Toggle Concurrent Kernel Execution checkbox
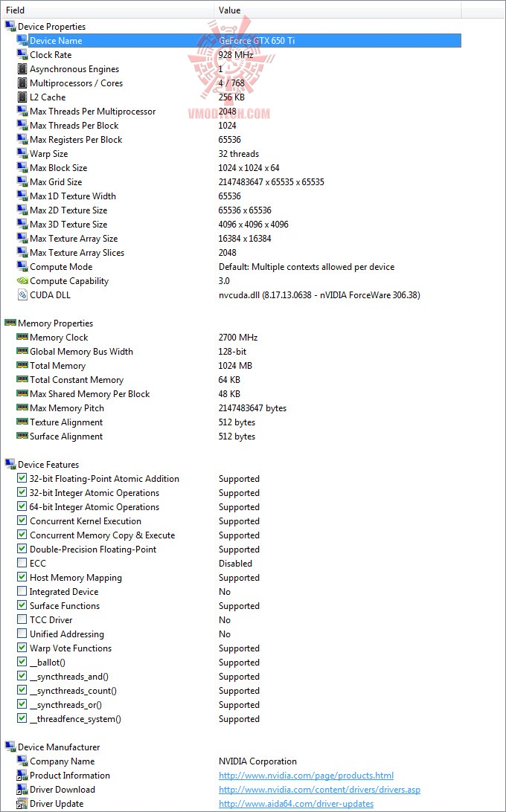The image size is (506, 812). pyautogui.click(x=22, y=521)
